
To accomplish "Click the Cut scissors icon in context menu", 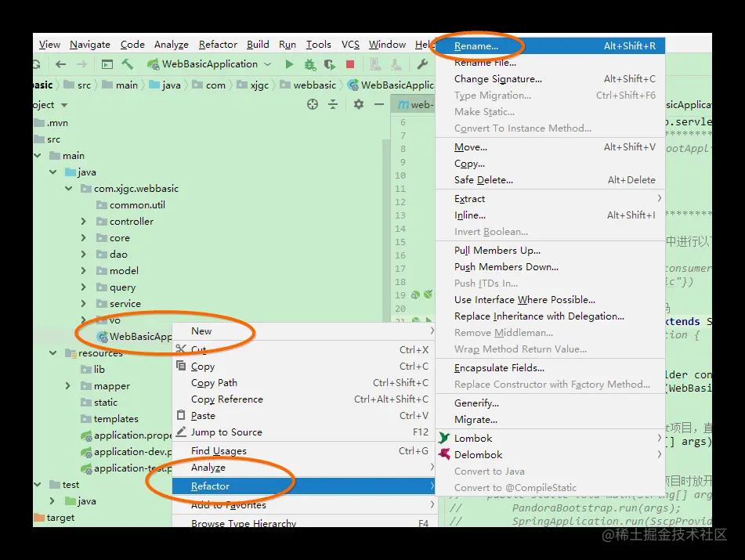I will click(180, 349).
